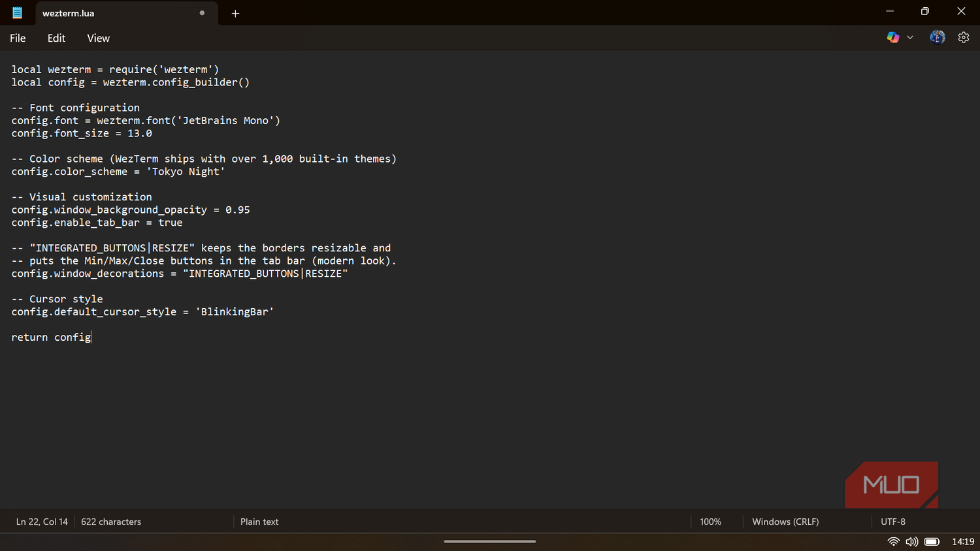Open the battery tray icon
This screenshot has height=551, width=980.
point(932,541)
